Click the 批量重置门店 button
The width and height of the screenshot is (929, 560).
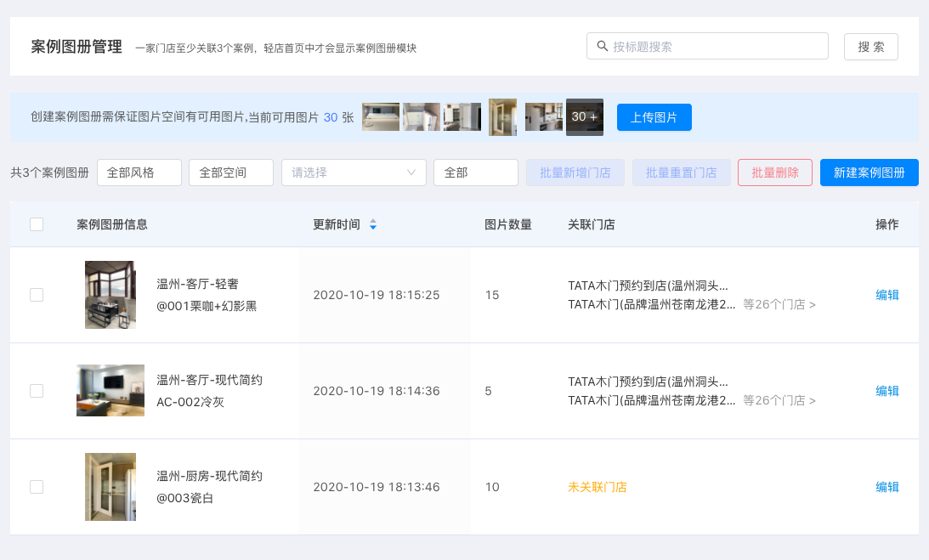coord(682,173)
